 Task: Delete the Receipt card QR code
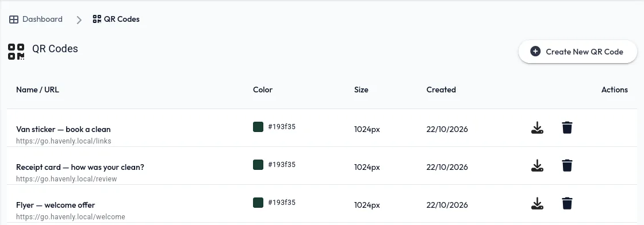567,165
